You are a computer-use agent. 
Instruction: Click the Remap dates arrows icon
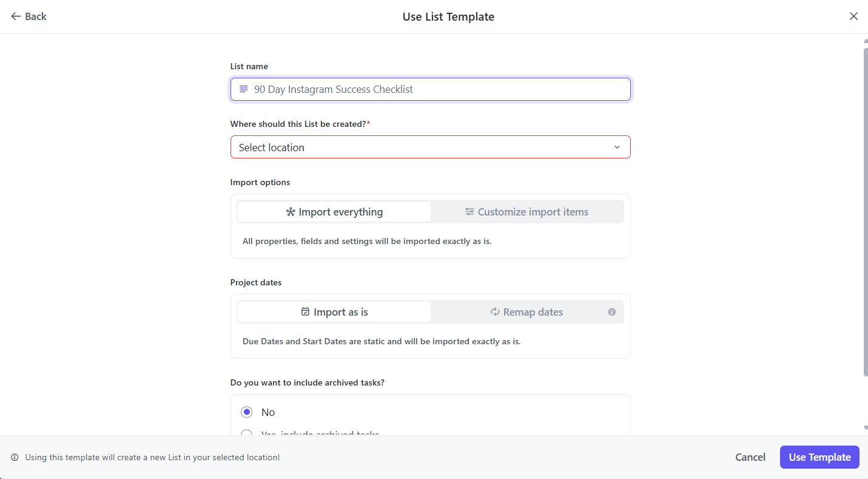pyautogui.click(x=495, y=312)
